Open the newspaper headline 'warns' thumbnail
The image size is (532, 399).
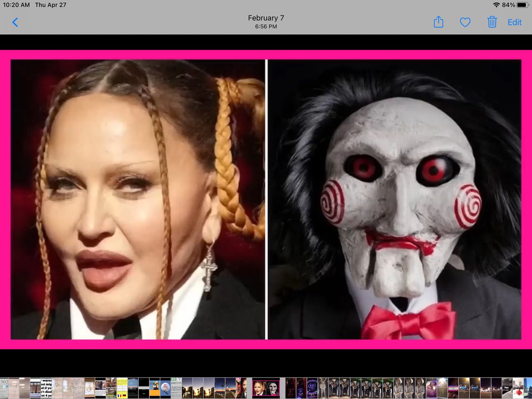46,388
